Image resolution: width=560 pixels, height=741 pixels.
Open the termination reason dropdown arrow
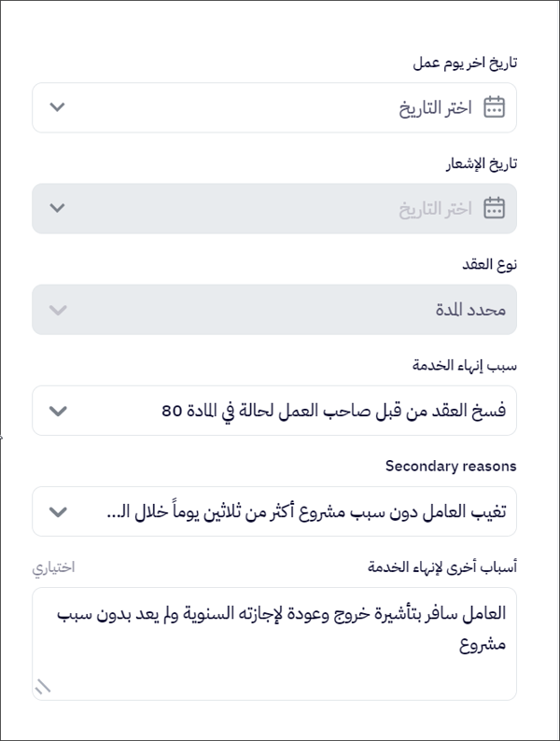tap(57, 411)
